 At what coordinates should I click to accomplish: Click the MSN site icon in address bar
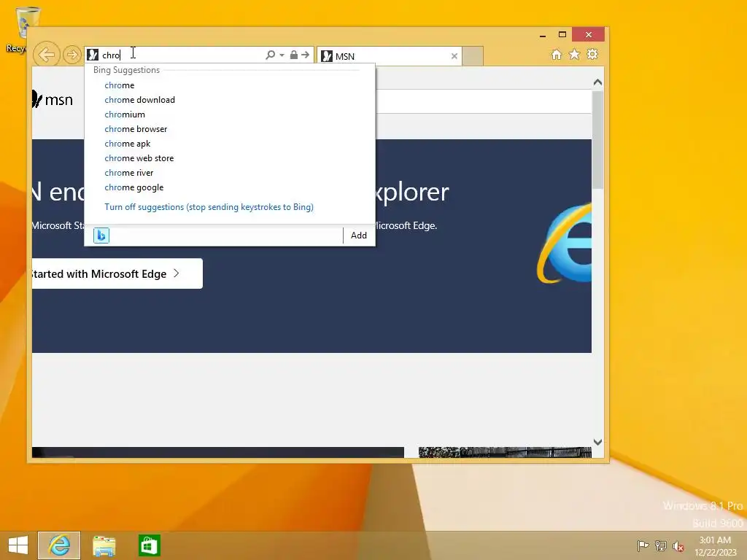point(93,55)
